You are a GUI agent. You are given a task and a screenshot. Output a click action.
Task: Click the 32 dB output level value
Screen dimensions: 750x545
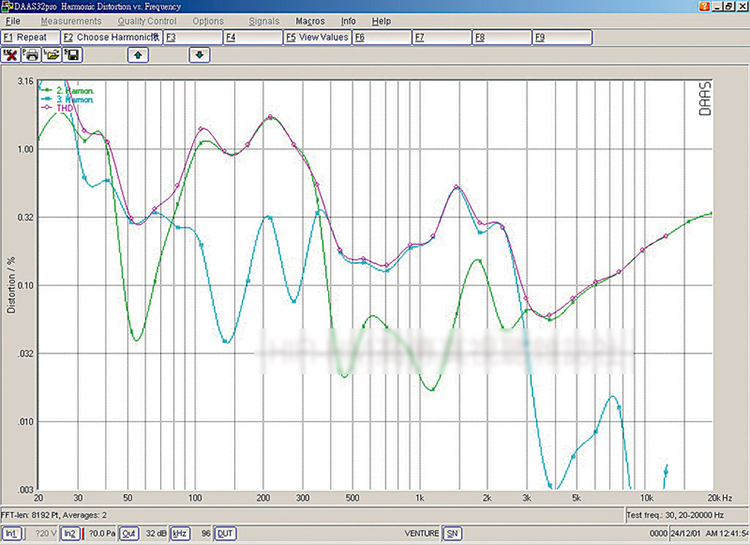[156, 534]
